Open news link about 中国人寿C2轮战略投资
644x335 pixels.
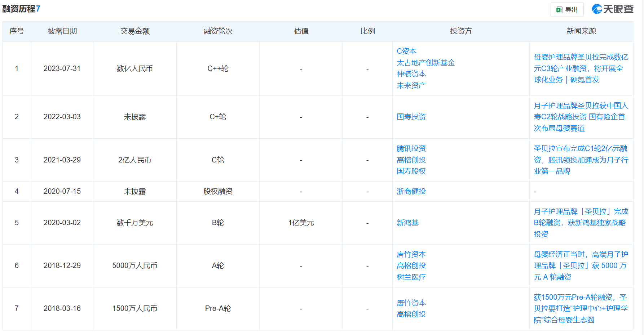pos(581,117)
